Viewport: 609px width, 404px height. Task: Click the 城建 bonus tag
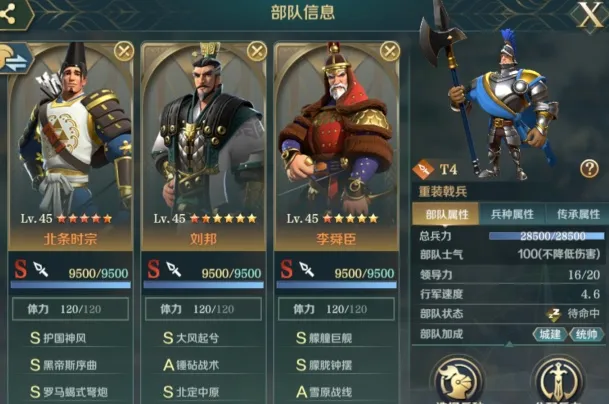point(550,334)
